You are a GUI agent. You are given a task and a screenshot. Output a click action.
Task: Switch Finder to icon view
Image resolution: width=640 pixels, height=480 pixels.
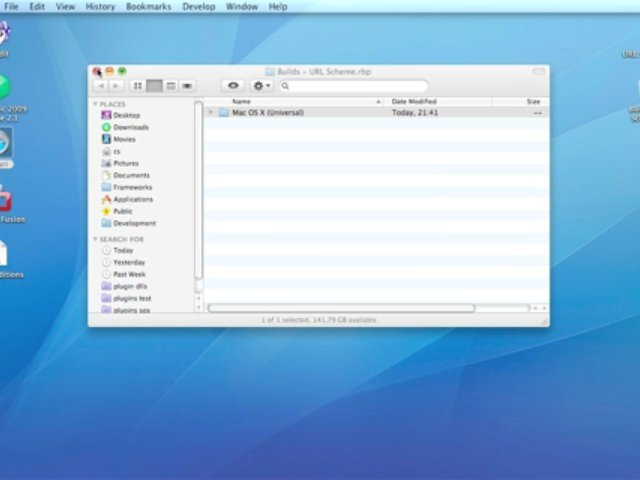pyautogui.click(x=138, y=86)
